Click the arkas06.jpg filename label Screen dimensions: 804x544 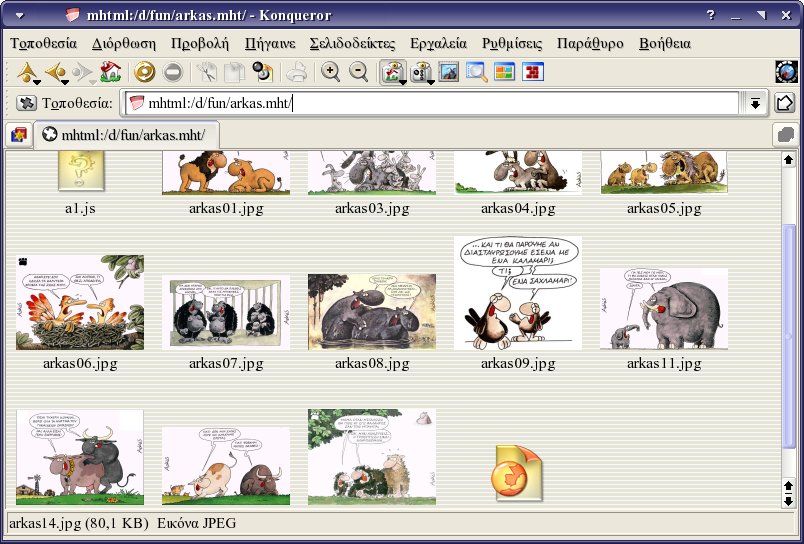pyautogui.click(x=80, y=364)
